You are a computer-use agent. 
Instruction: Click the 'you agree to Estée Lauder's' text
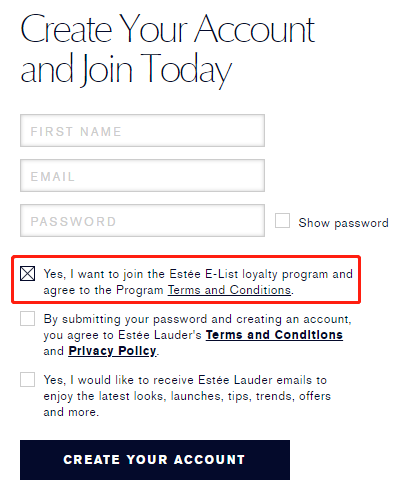[122, 335]
